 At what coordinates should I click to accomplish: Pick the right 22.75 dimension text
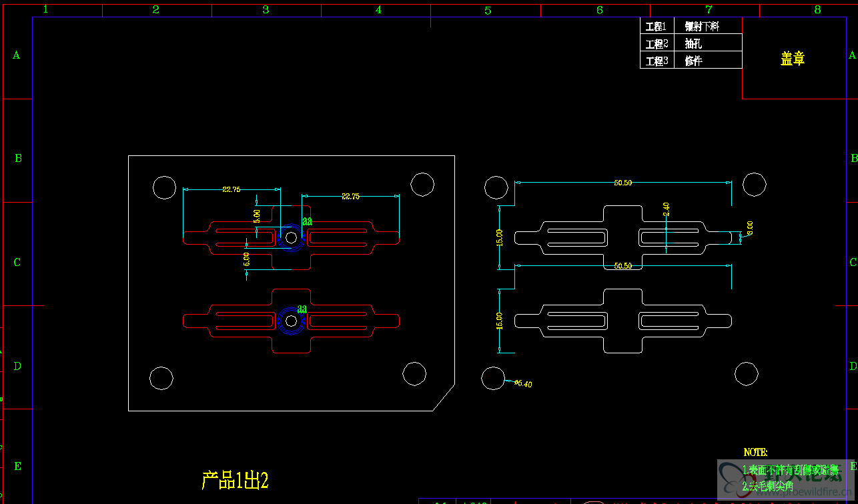click(350, 196)
